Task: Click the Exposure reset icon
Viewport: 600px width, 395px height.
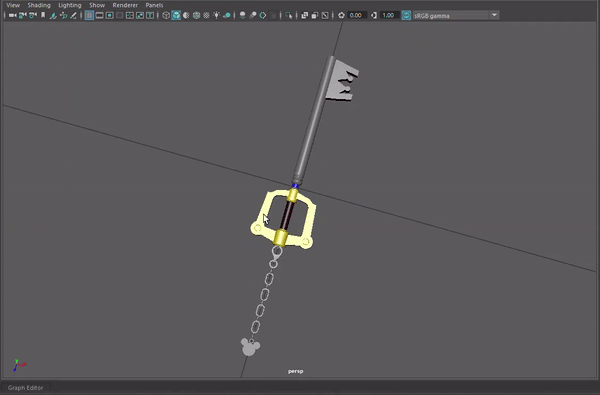Action: (x=341, y=15)
